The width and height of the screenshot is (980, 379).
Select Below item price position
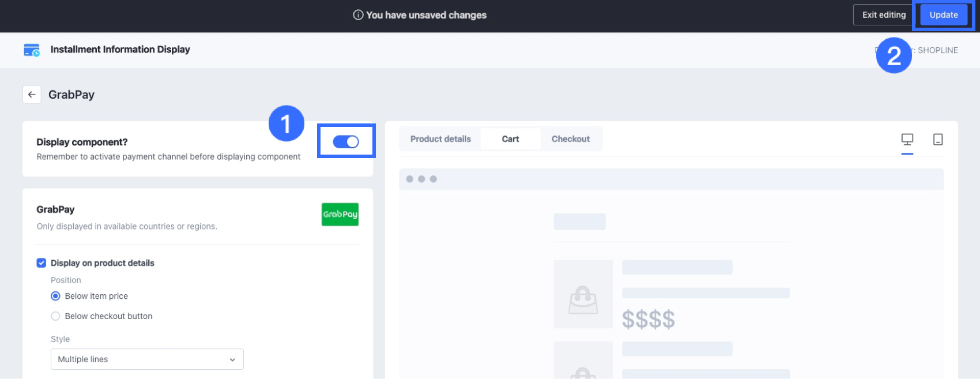tap(56, 296)
